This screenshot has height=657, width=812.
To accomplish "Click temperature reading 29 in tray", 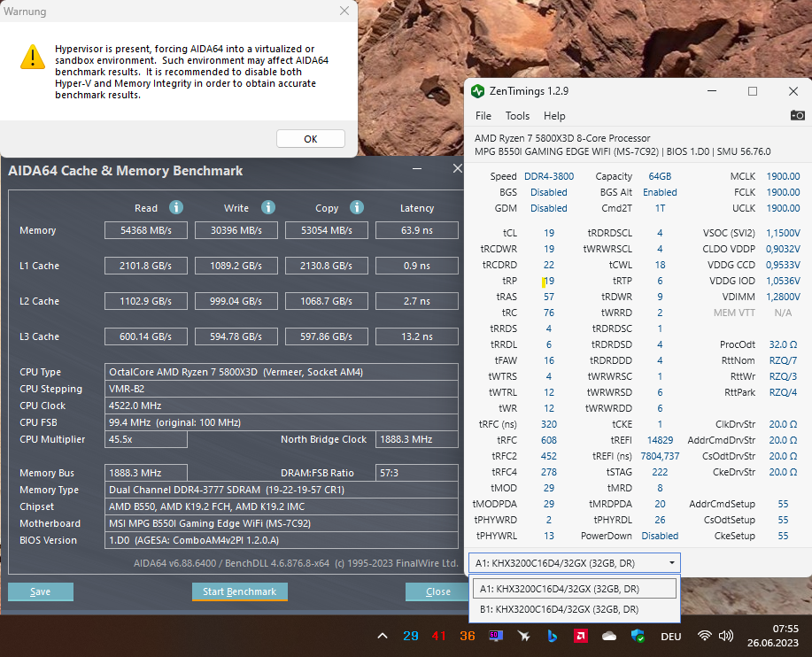I will click(411, 636).
